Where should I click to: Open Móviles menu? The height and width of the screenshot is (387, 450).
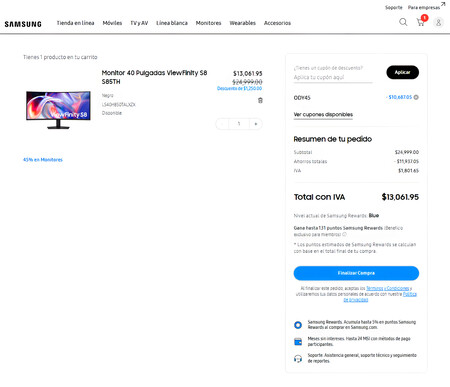[112, 23]
